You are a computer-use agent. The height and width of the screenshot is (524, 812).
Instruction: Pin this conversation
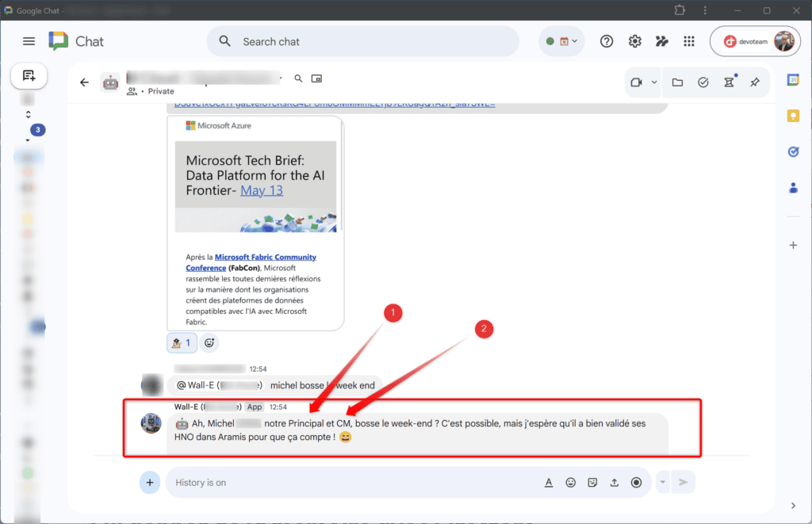[x=755, y=82]
